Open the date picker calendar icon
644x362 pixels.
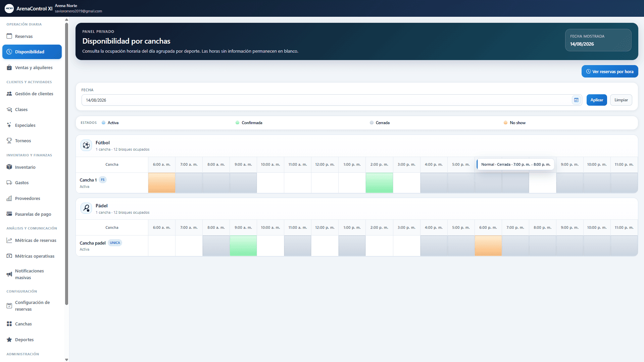pyautogui.click(x=576, y=100)
